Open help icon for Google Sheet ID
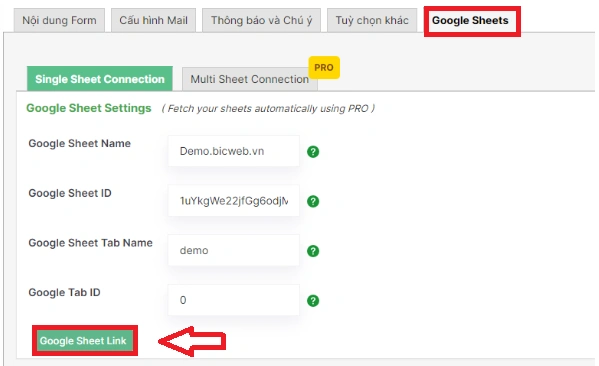 [x=313, y=201]
